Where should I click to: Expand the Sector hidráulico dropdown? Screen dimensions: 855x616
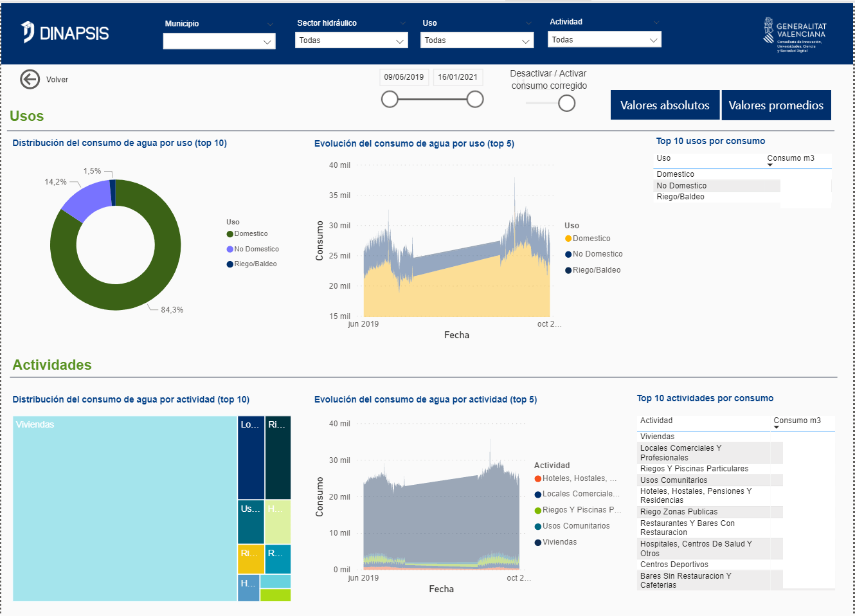click(352, 41)
